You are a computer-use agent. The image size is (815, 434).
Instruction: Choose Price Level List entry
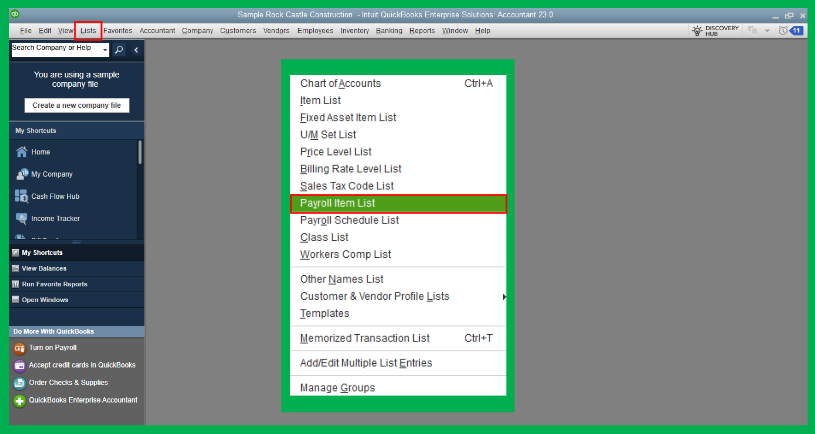tap(398, 152)
